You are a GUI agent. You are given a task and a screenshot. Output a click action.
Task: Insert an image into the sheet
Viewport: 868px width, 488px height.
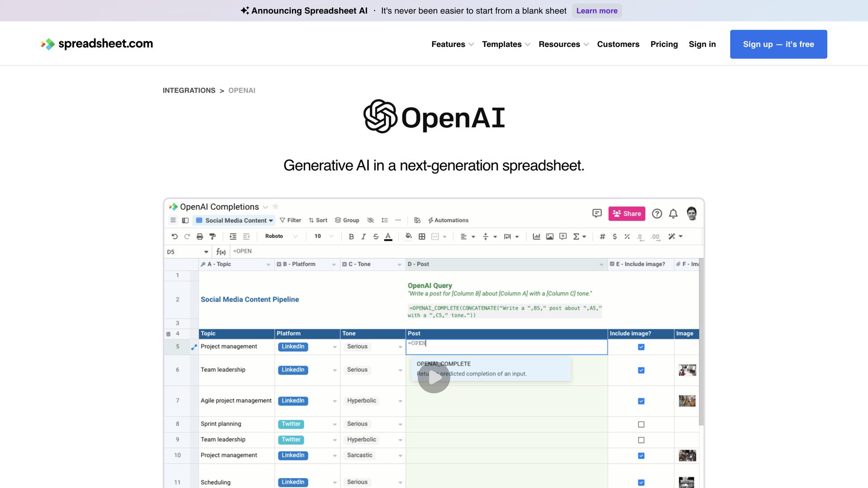(550, 236)
